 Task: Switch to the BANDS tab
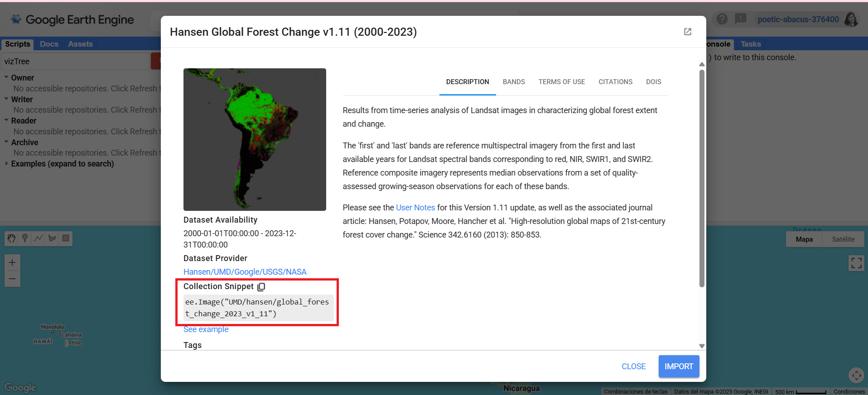pyautogui.click(x=514, y=82)
